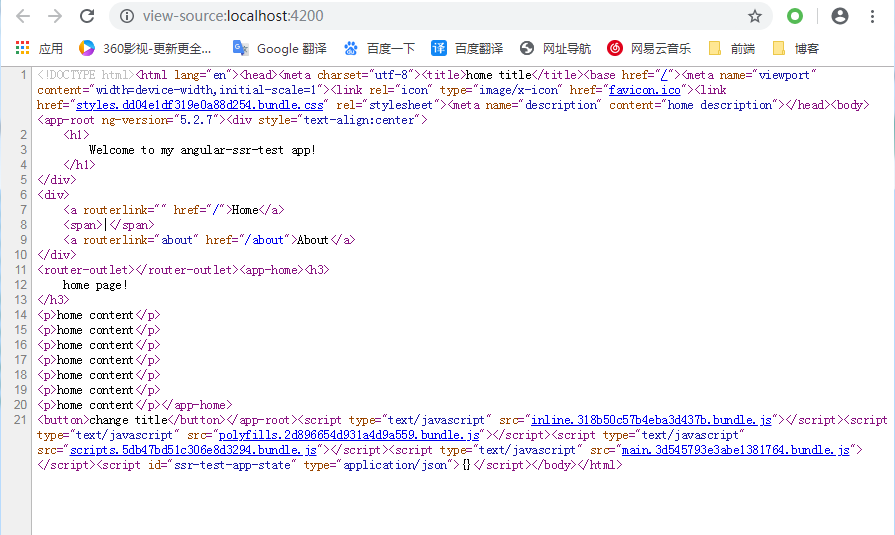Open Chrome's three-dot menu
This screenshot has width=895, height=535.
tap(872, 16)
